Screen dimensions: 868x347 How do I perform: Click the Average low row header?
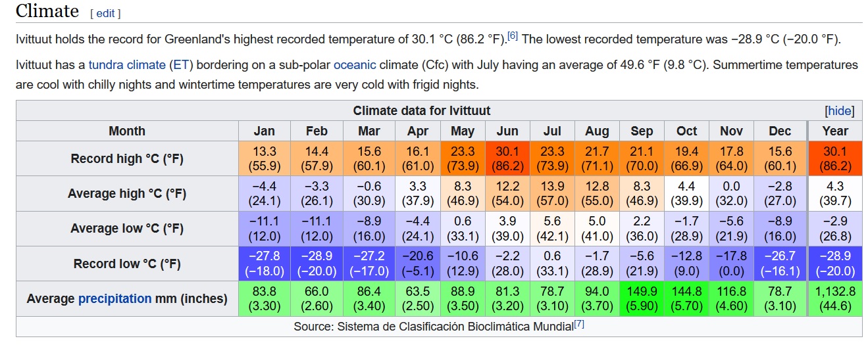[127, 229]
